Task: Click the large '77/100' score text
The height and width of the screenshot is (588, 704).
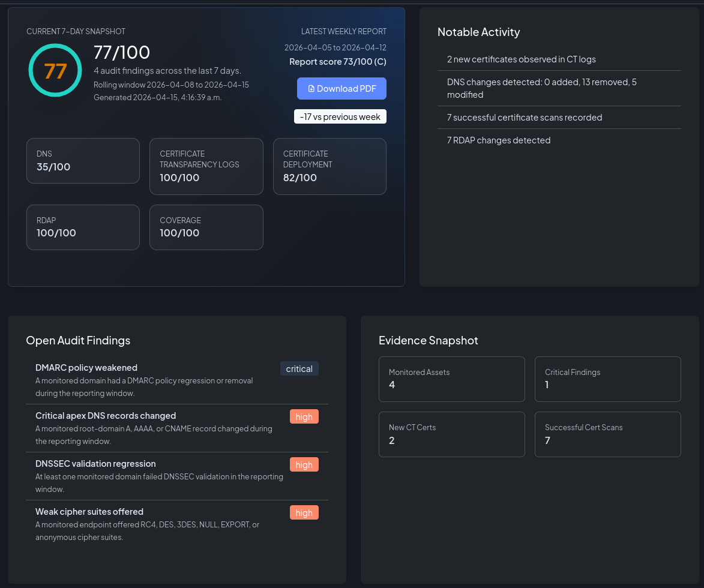Action: point(122,53)
